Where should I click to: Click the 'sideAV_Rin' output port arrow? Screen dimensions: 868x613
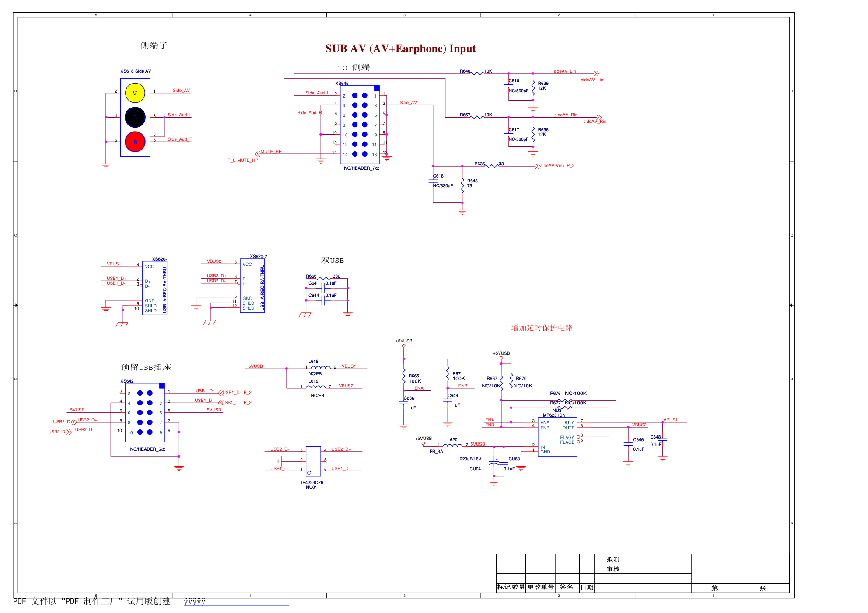tap(599, 117)
